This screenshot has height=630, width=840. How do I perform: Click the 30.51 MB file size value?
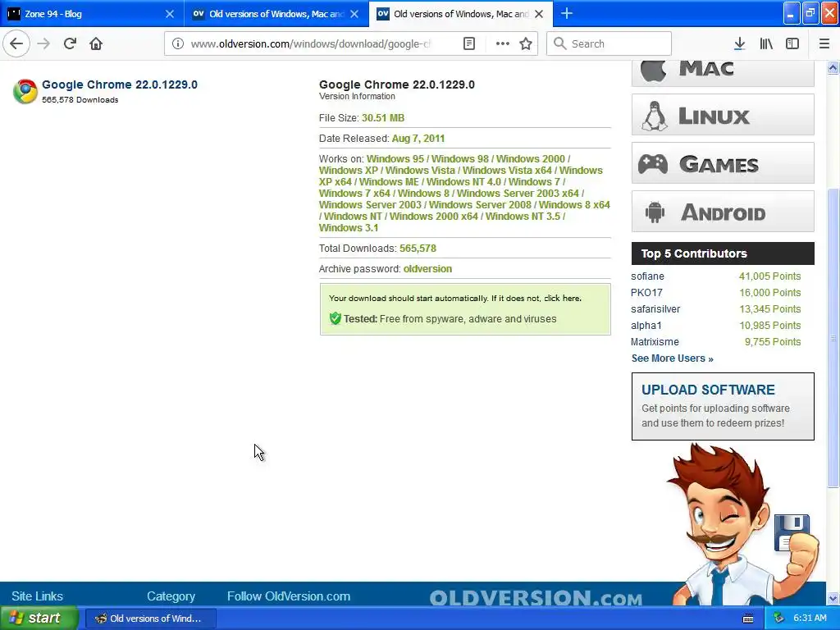tap(383, 118)
